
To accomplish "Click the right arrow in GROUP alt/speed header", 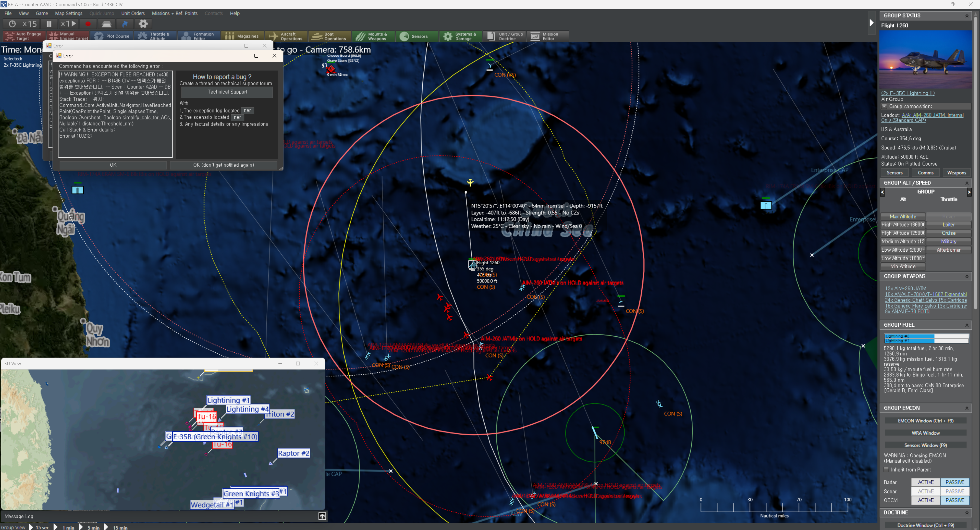I will [969, 192].
